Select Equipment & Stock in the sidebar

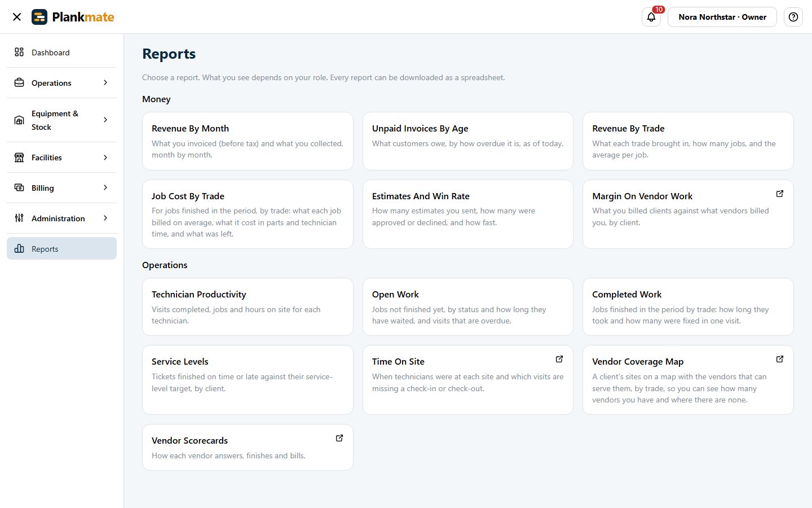[61, 120]
